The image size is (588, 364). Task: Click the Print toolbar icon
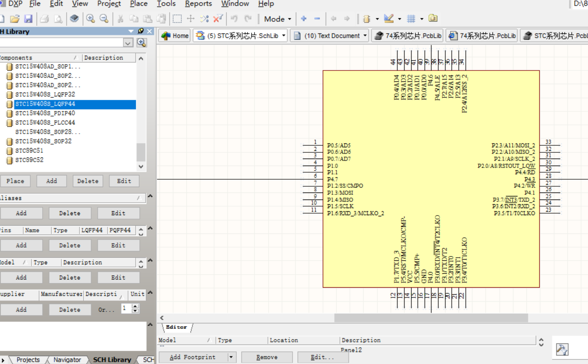44,19
